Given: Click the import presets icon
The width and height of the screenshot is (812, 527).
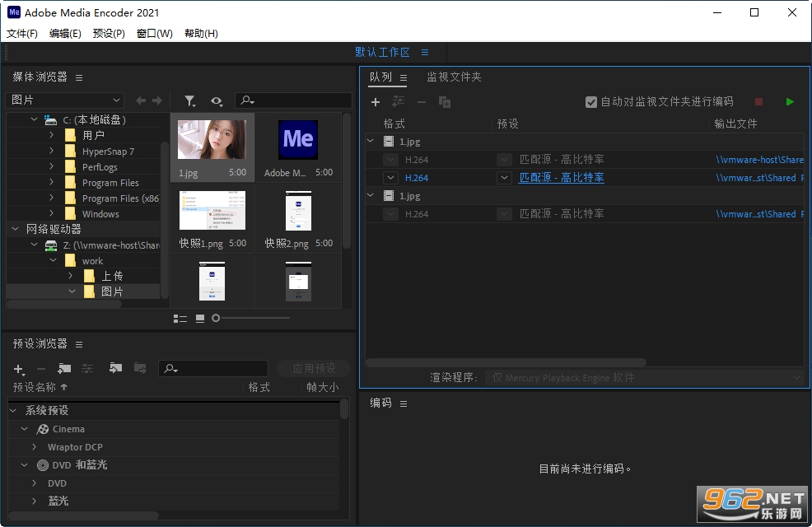Looking at the screenshot, I should 115,367.
